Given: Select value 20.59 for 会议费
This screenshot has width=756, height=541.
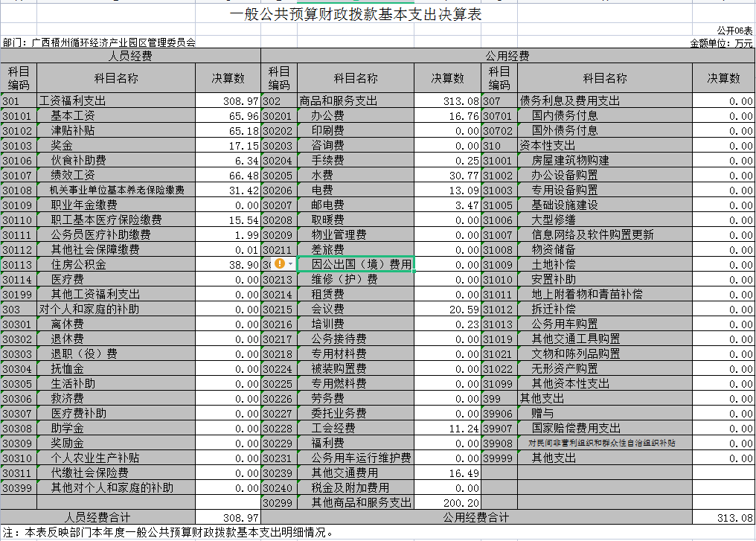Looking at the screenshot, I should point(447,309).
